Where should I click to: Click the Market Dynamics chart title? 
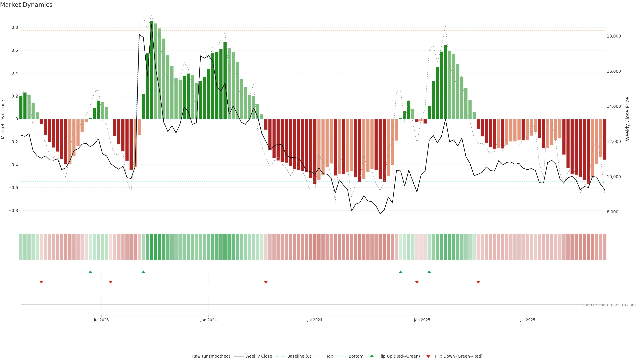(x=26, y=5)
